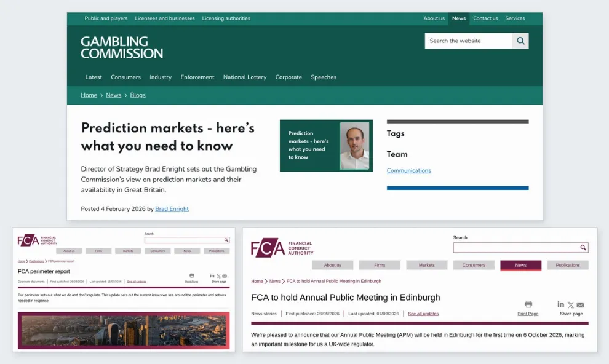The height and width of the screenshot is (364, 609).
Task: Share FCA perimeter report via email icon
Action: coord(225,276)
